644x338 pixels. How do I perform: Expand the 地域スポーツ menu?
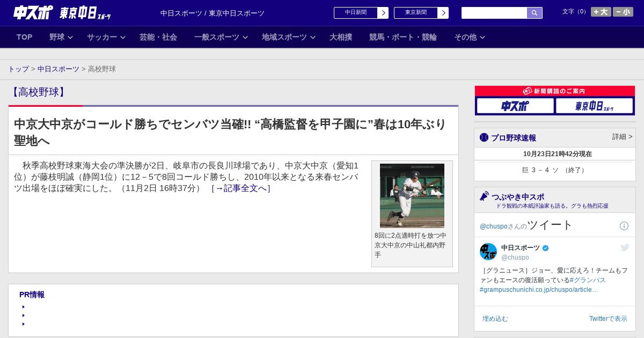288,37
